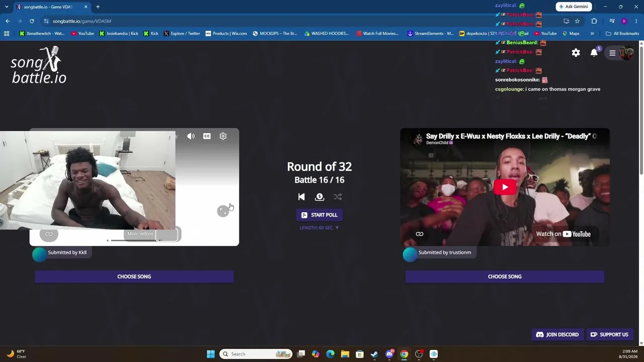
Task: Play the "Deadly" YouTube video
Action: (x=505, y=188)
